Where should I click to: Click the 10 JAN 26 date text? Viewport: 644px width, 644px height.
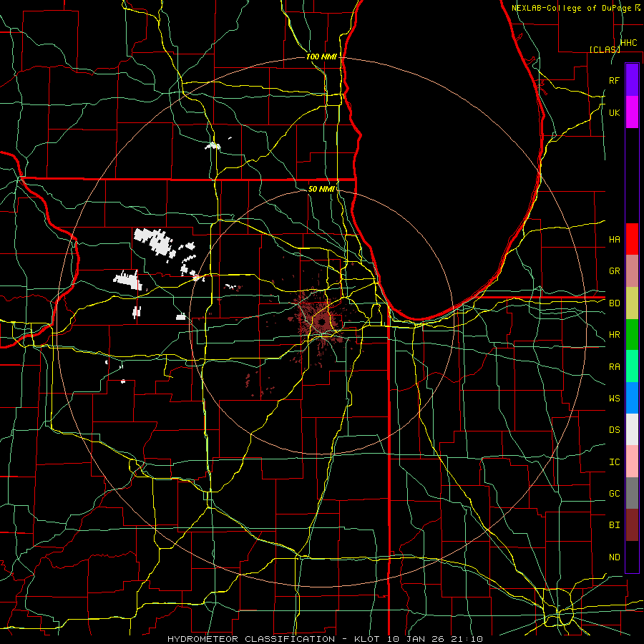pyautogui.click(x=416, y=639)
